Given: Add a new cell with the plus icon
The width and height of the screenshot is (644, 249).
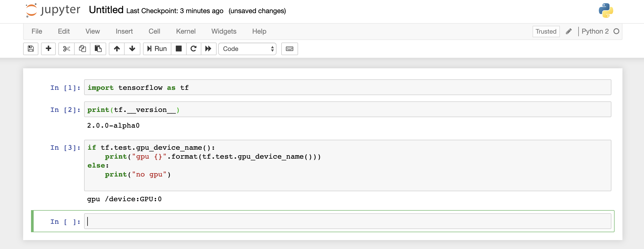Looking at the screenshot, I should click(x=48, y=49).
